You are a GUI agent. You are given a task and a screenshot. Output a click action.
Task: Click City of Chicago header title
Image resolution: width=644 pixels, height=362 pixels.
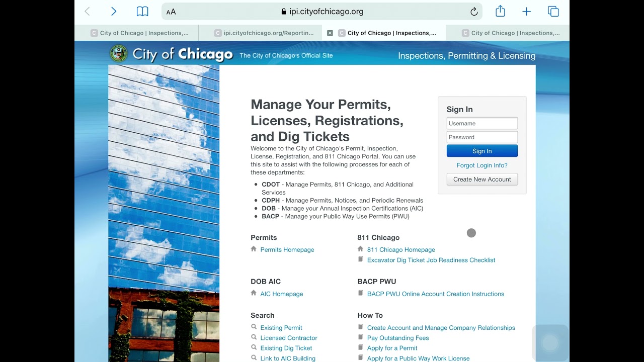click(x=183, y=54)
